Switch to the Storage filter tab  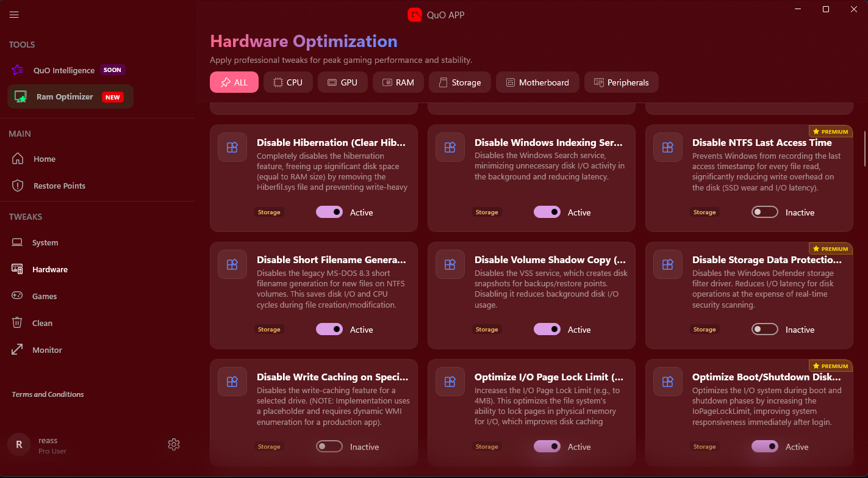pos(459,82)
